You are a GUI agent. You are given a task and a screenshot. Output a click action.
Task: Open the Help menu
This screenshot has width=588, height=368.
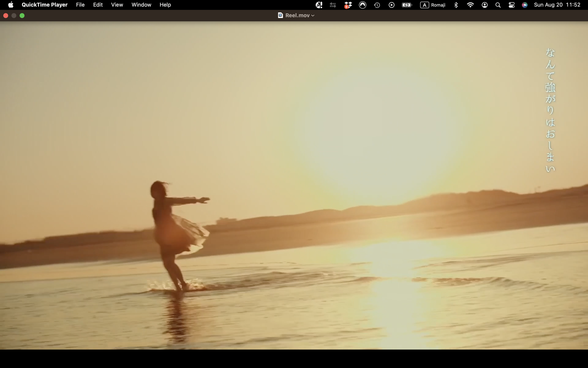click(x=165, y=5)
